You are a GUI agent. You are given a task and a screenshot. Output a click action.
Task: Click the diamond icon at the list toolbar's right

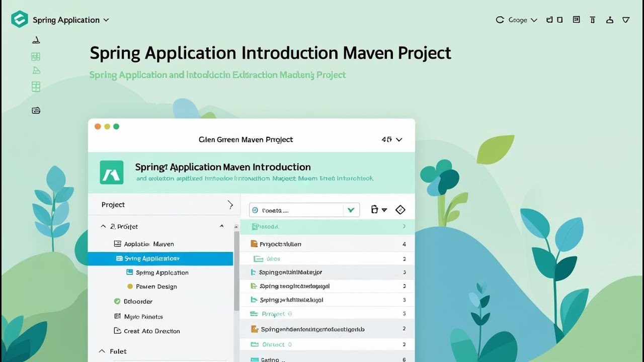coord(400,210)
